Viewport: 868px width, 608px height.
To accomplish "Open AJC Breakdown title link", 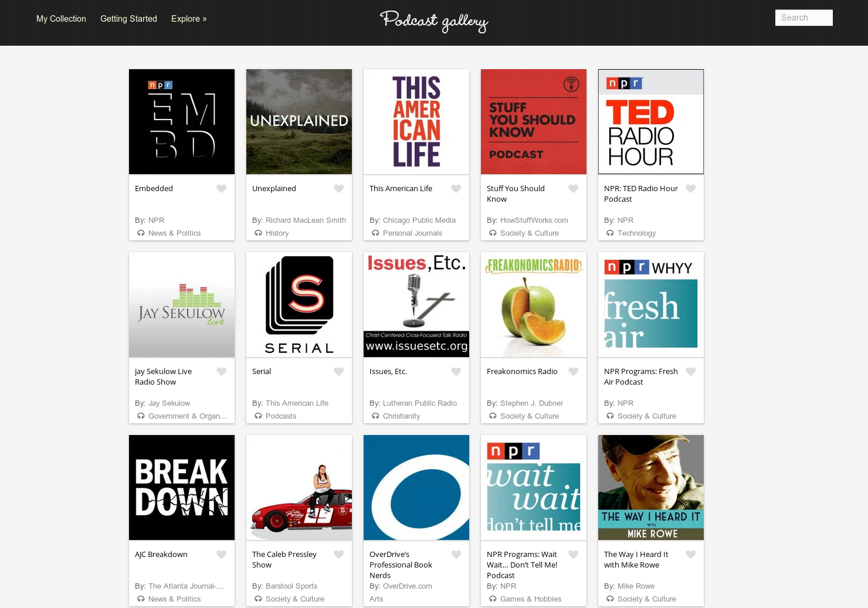I will (x=161, y=555).
